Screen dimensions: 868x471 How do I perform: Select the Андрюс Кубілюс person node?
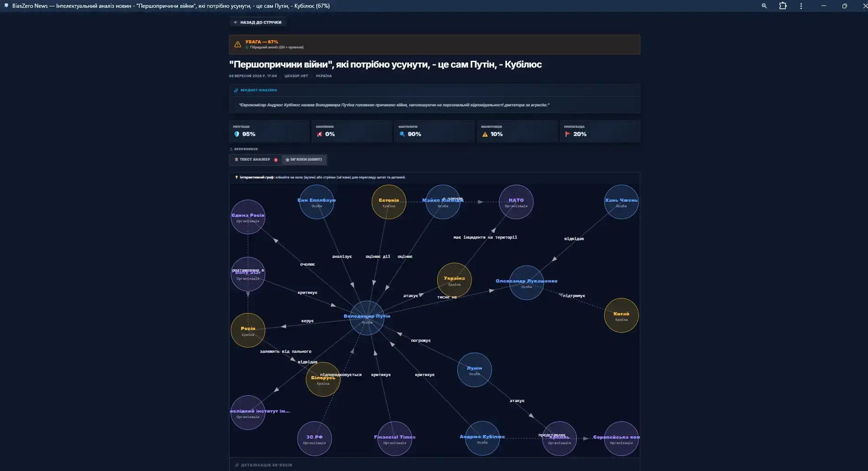point(482,438)
